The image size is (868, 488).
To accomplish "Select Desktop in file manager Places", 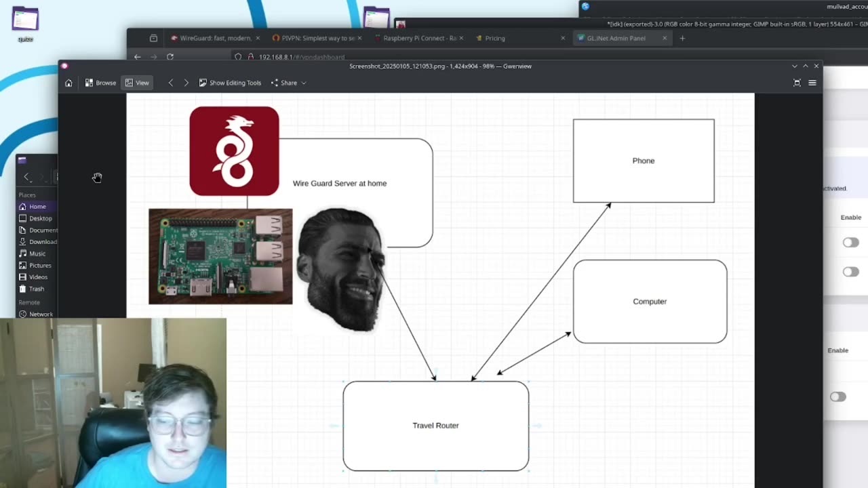I will 36,218.
